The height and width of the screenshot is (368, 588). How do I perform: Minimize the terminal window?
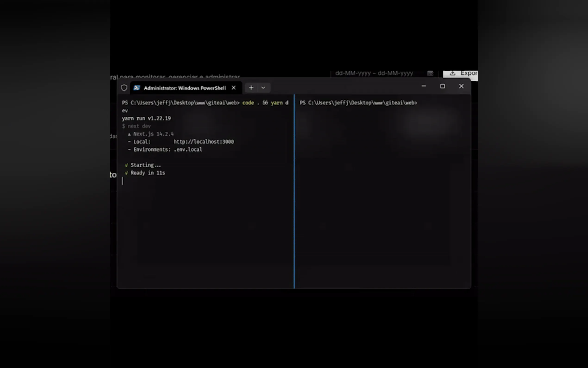(424, 86)
